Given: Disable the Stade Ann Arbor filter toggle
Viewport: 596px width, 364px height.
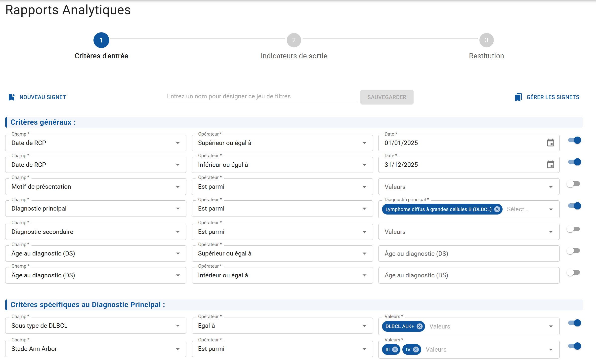Looking at the screenshot, I should [x=574, y=346].
